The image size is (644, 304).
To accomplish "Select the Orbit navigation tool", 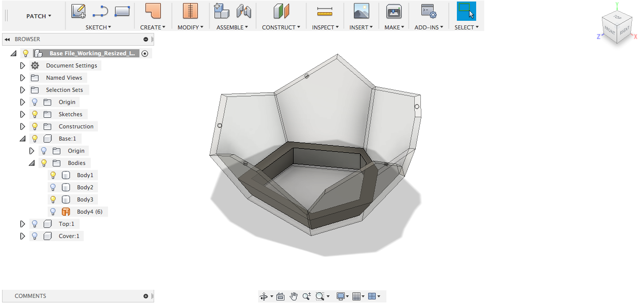I will click(264, 296).
